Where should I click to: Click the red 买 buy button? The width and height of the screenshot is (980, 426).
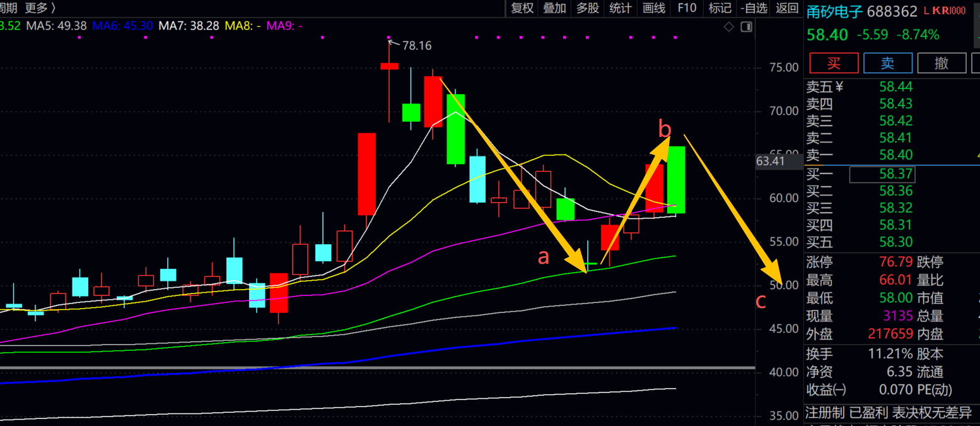pyautogui.click(x=834, y=63)
